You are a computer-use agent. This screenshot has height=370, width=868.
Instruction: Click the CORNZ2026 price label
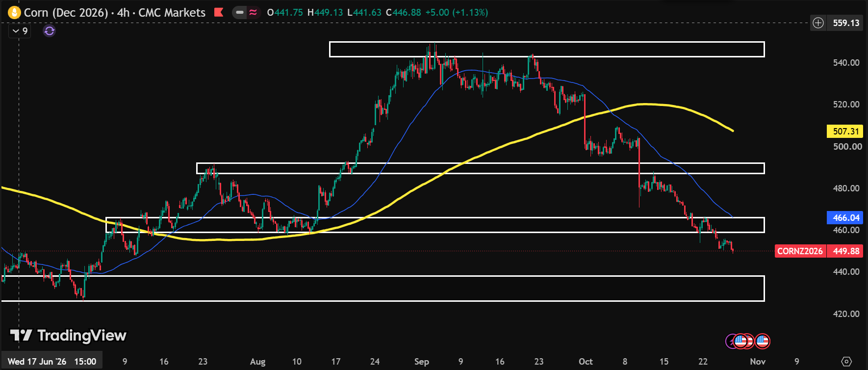point(800,251)
